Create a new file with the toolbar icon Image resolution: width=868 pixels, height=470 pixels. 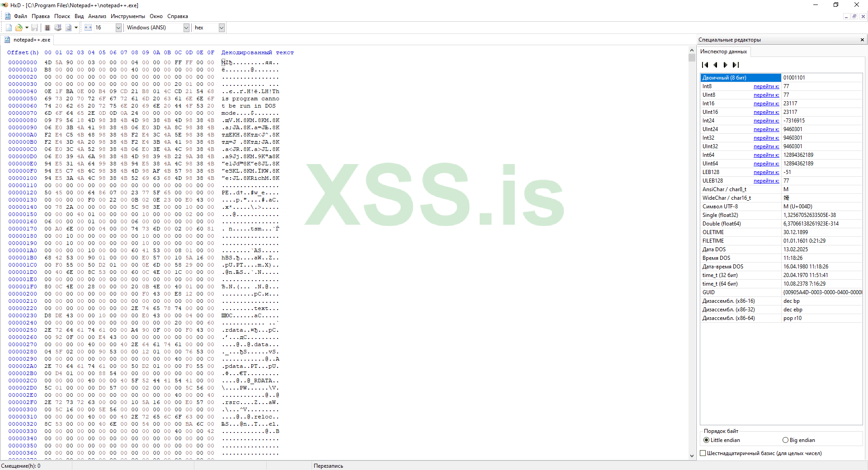9,28
